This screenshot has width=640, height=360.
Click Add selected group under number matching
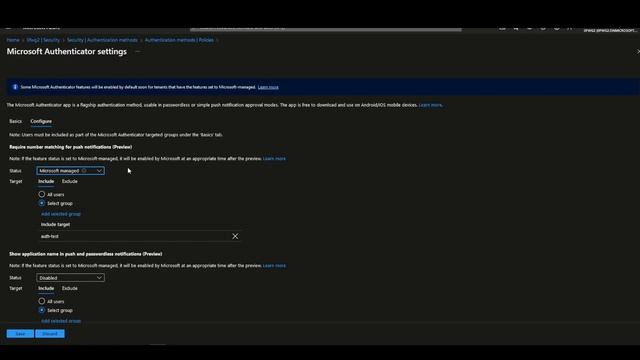click(61, 214)
